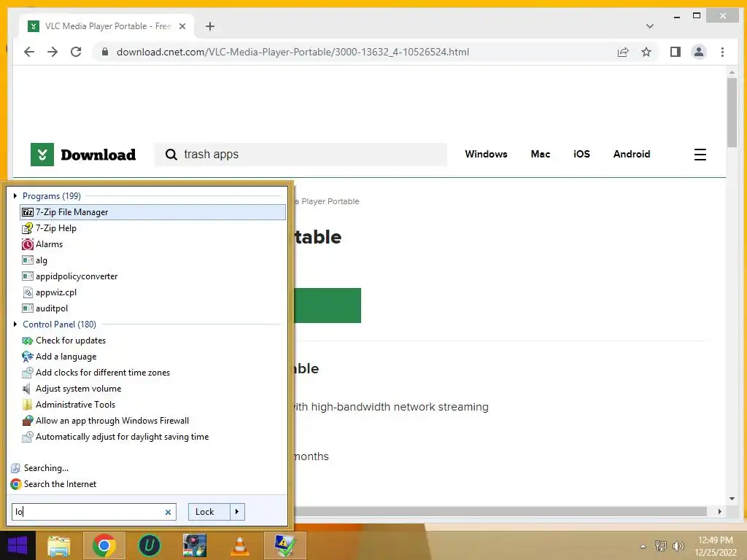Open the CNET hamburger menu

(700, 155)
